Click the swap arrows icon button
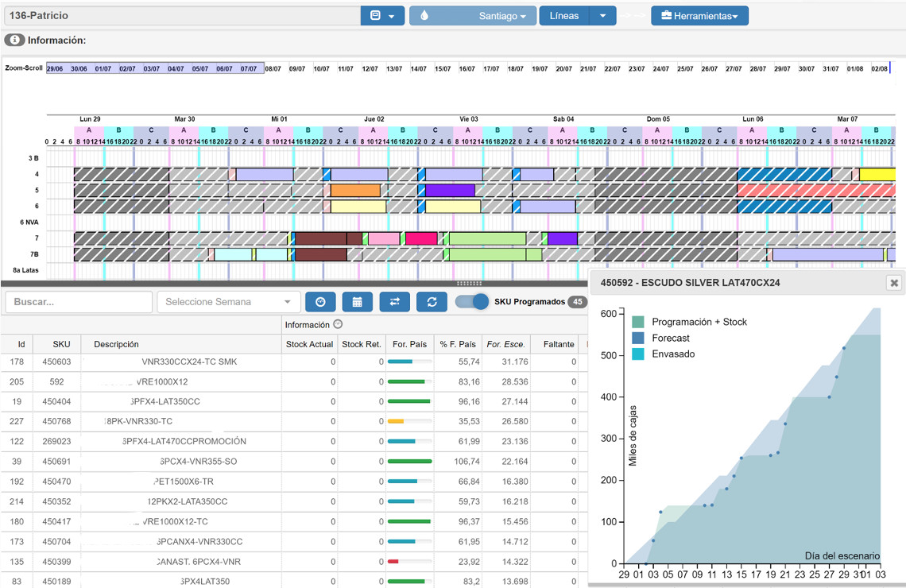 pos(395,301)
